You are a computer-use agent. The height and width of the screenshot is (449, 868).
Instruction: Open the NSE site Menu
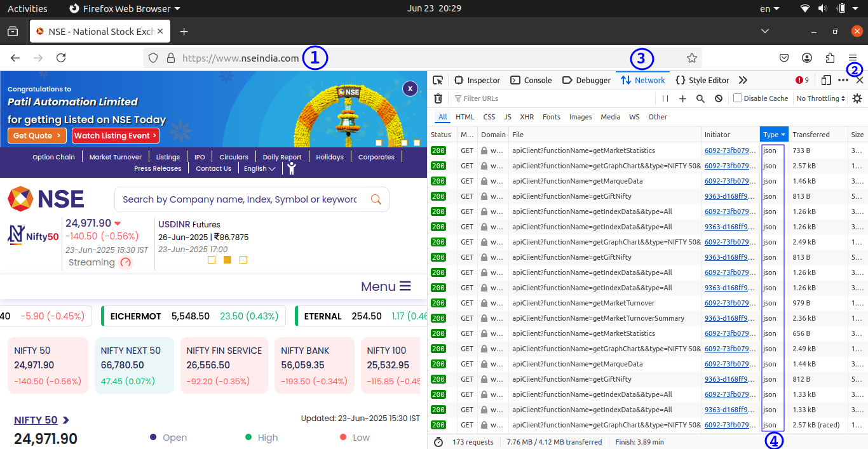[x=386, y=286]
